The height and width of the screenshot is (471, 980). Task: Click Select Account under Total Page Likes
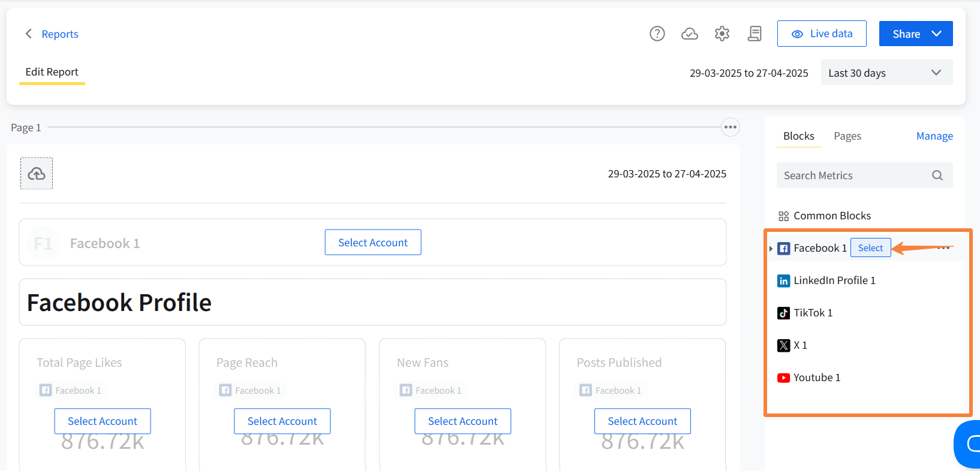click(103, 421)
